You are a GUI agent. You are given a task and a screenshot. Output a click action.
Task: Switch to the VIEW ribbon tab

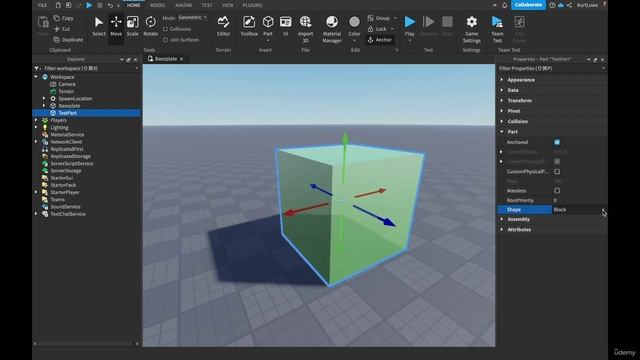click(x=228, y=5)
